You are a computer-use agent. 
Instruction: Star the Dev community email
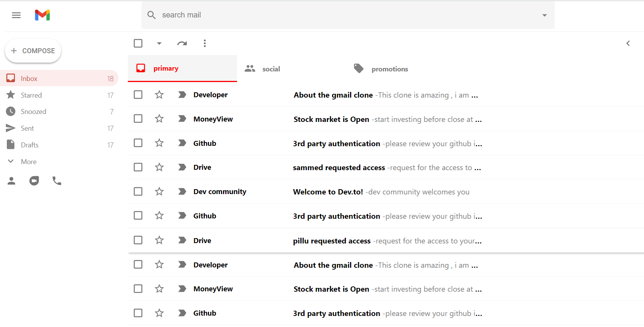pyautogui.click(x=159, y=191)
